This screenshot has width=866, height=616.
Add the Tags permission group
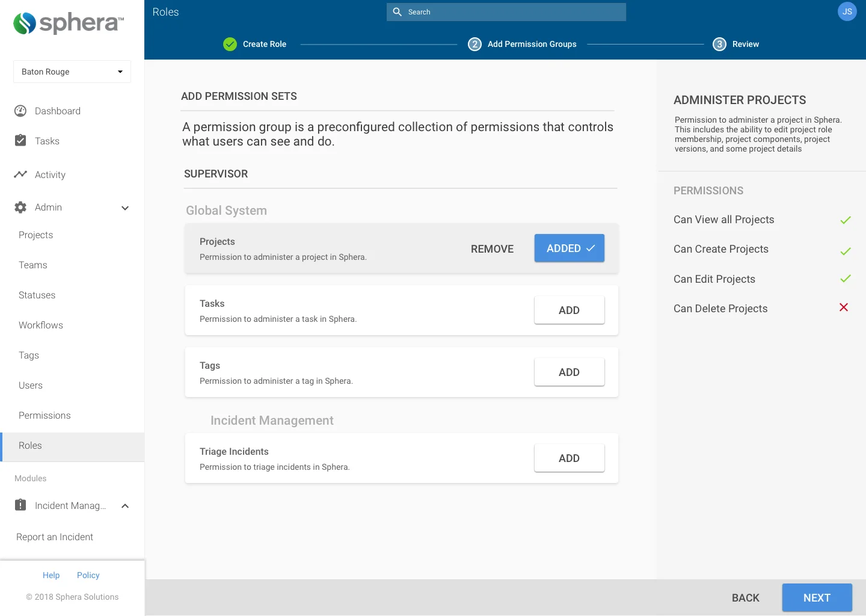(570, 372)
